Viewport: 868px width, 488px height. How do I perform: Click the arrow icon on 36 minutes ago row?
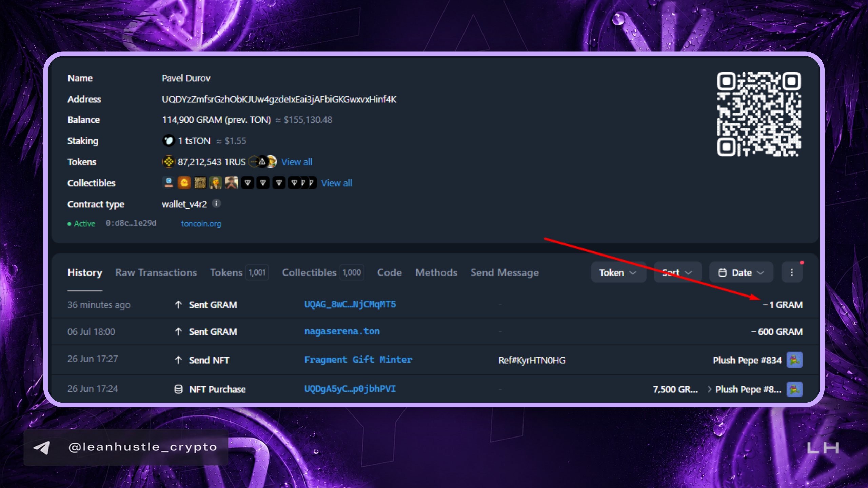pyautogui.click(x=178, y=305)
